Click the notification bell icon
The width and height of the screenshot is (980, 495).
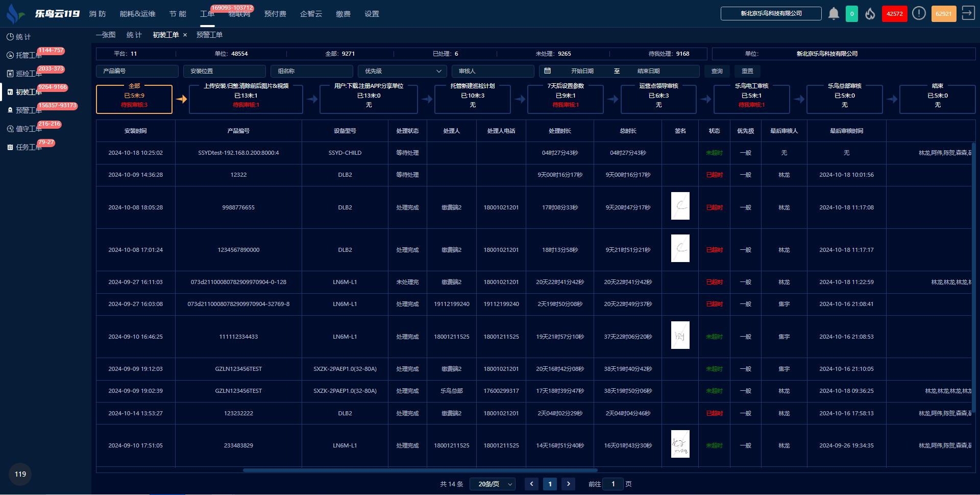(834, 14)
